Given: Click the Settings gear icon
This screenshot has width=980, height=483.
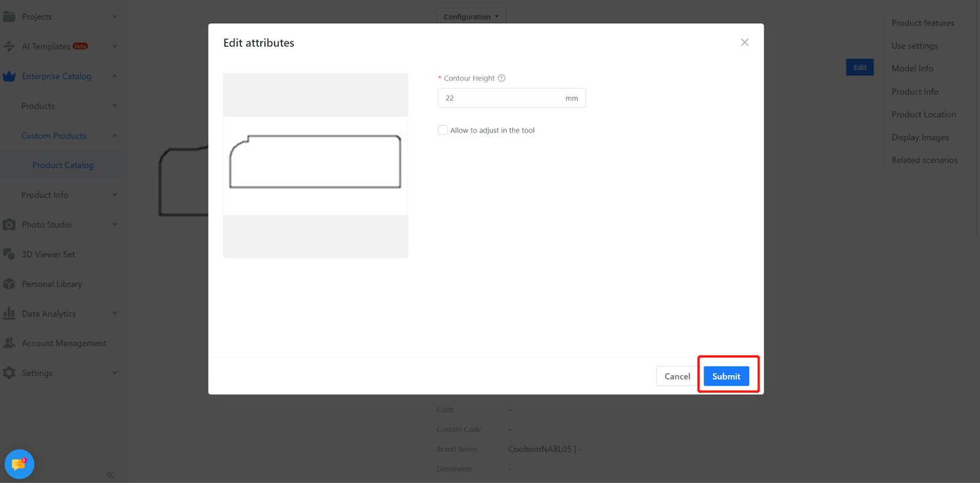Looking at the screenshot, I should 9,373.
